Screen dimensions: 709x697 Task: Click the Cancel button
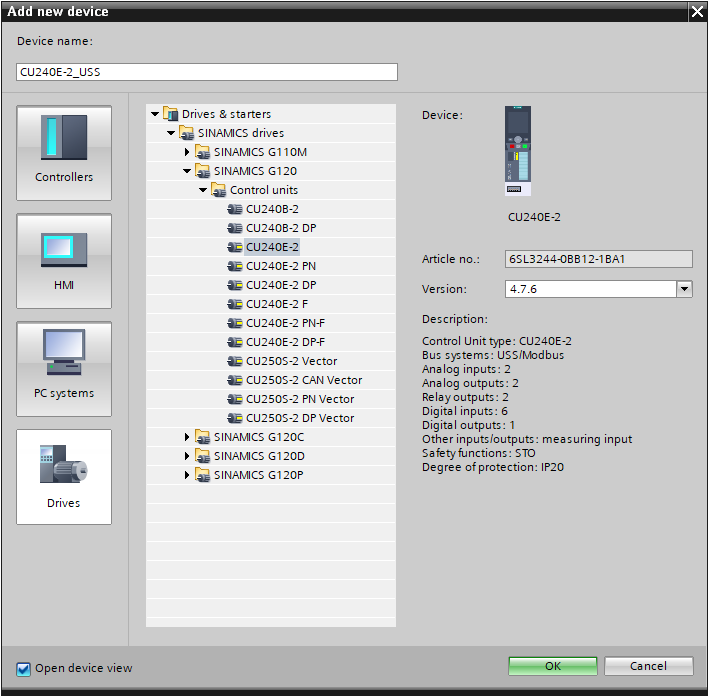pos(648,666)
